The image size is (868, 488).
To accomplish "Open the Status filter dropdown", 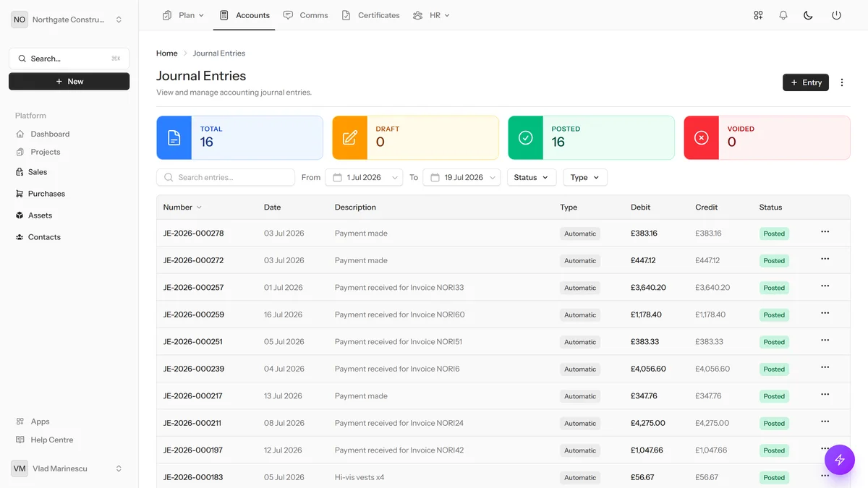I will click(532, 177).
